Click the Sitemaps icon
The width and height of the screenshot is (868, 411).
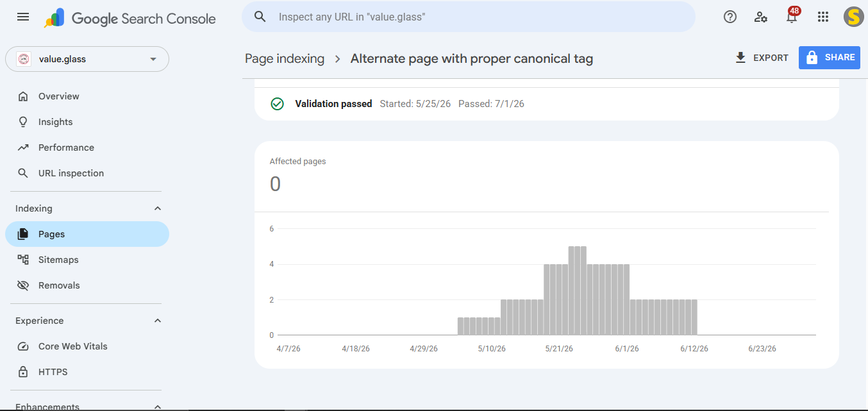pyautogui.click(x=23, y=260)
